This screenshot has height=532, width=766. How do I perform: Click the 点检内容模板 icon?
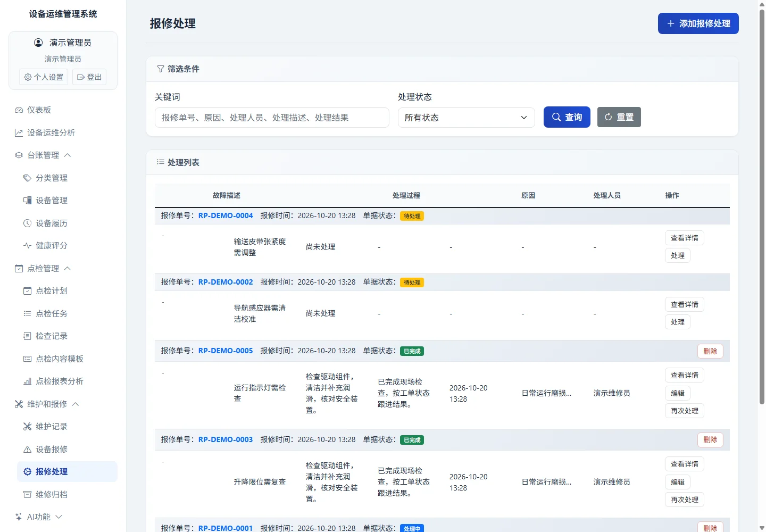tap(27, 359)
